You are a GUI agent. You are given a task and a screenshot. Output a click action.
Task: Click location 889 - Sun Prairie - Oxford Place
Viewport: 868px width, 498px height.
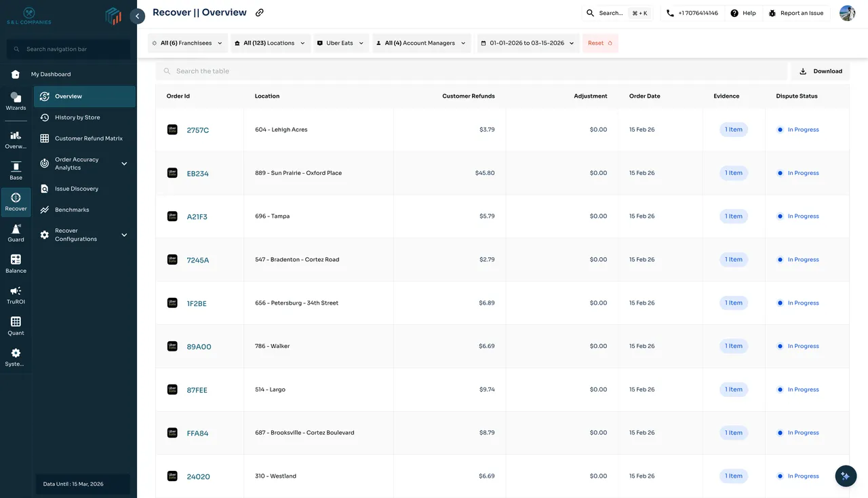tap(298, 173)
